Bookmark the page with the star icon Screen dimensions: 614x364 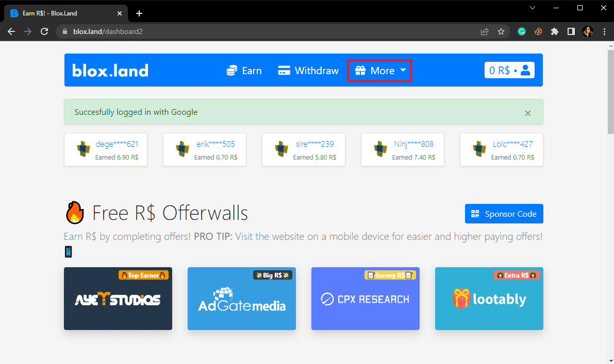(x=501, y=31)
